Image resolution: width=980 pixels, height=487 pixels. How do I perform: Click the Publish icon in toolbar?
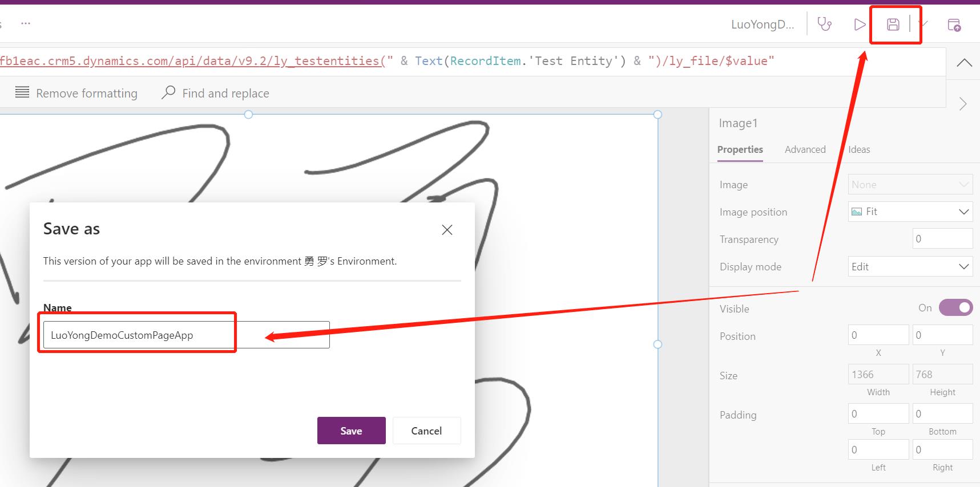[954, 25]
